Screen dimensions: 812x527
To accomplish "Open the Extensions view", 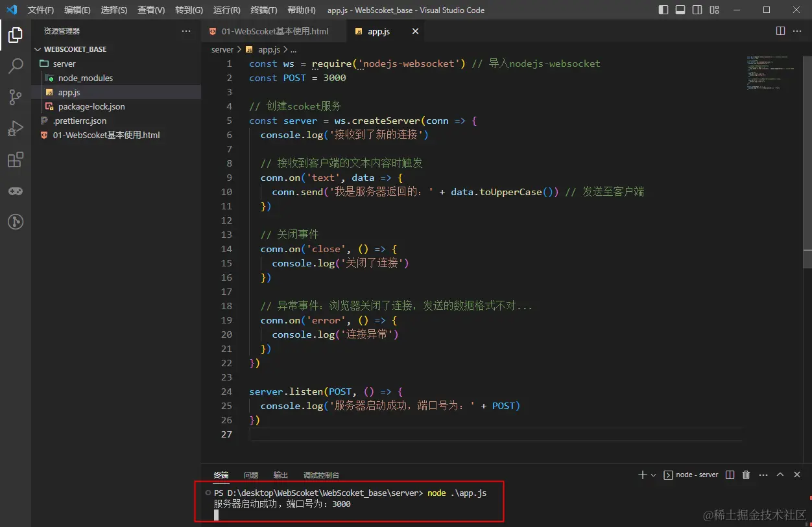I will (x=16, y=159).
